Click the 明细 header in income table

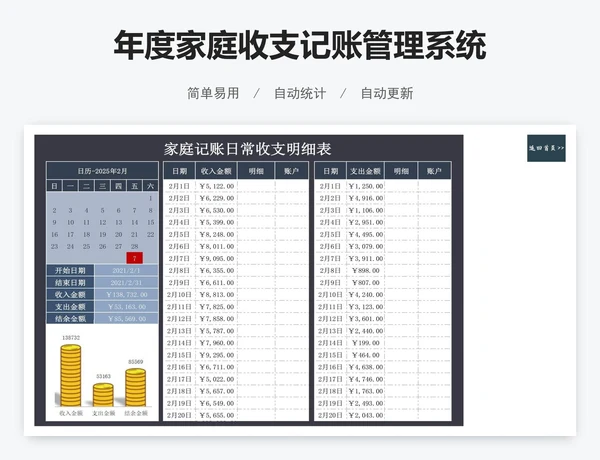click(256, 171)
